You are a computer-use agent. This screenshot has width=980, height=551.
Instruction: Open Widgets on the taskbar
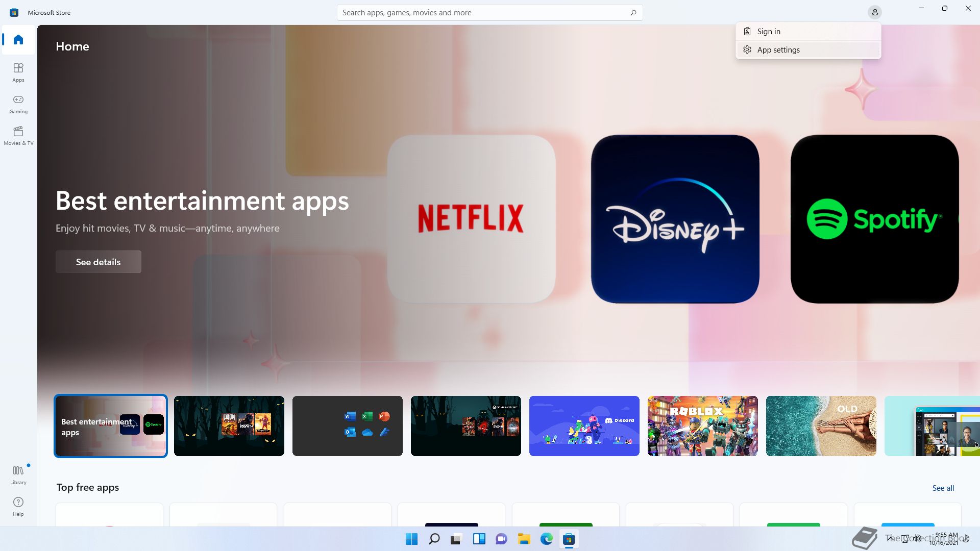click(479, 539)
